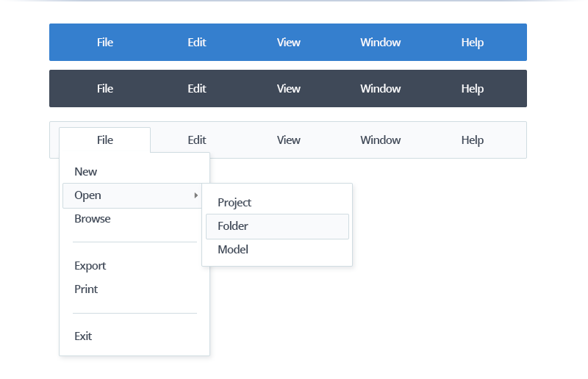The width and height of the screenshot is (588, 379).
Task: Select Browse from the File dropdown
Action: tap(93, 219)
